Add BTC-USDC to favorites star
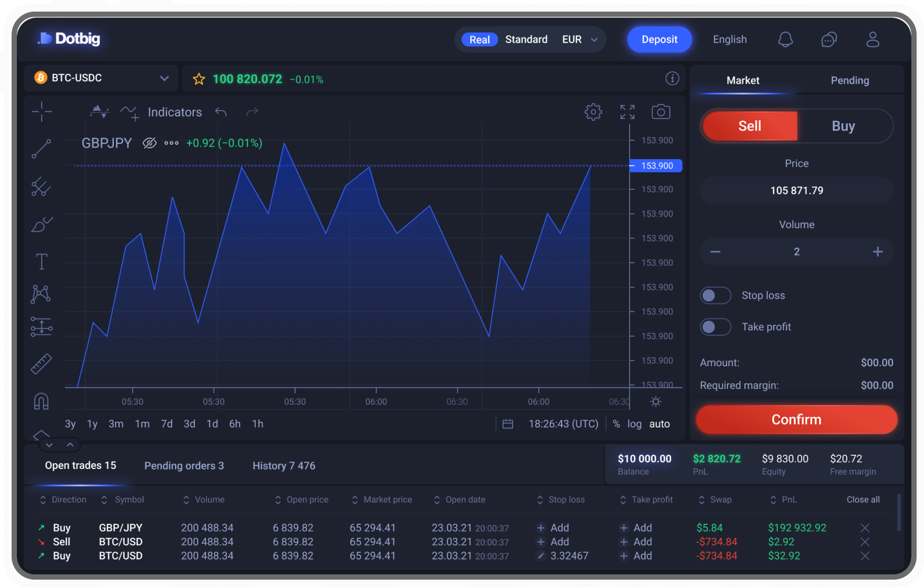The image size is (924, 587). [199, 79]
